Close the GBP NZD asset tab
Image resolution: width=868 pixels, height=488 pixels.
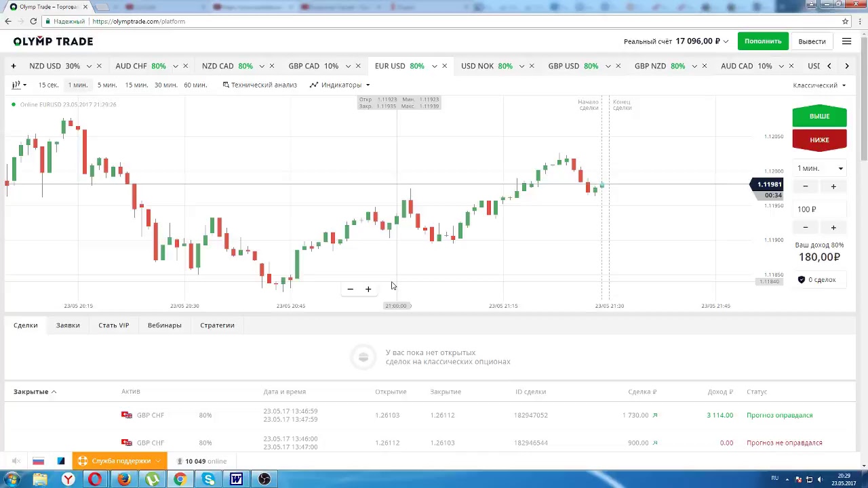click(x=705, y=66)
